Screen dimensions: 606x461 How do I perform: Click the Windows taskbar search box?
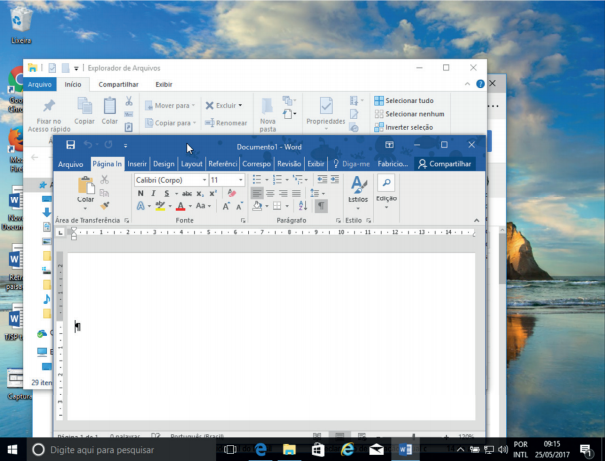(x=120, y=450)
